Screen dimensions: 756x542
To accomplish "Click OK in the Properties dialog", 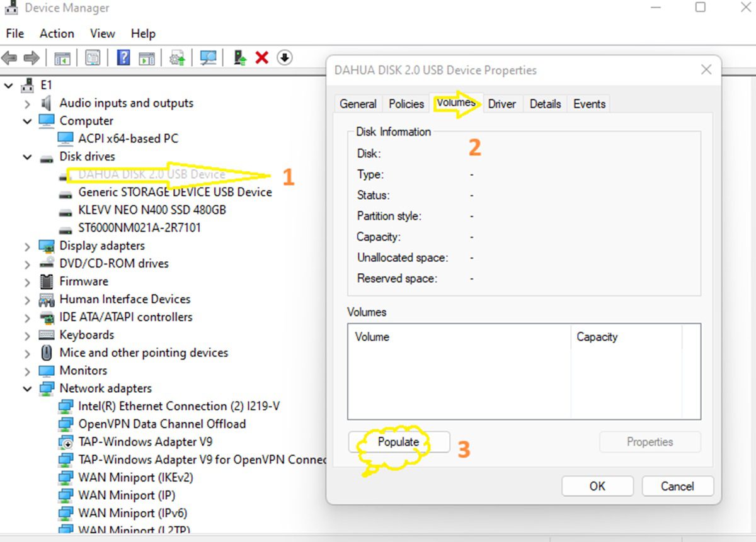I will coord(597,486).
